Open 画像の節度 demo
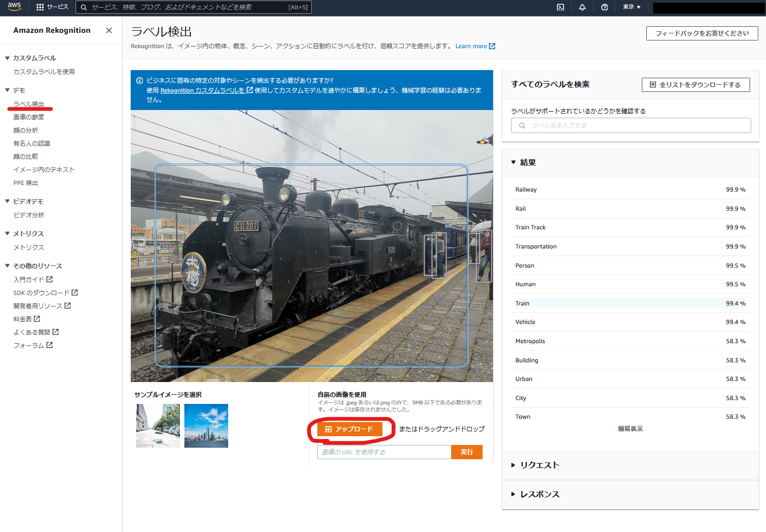 (28, 117)
